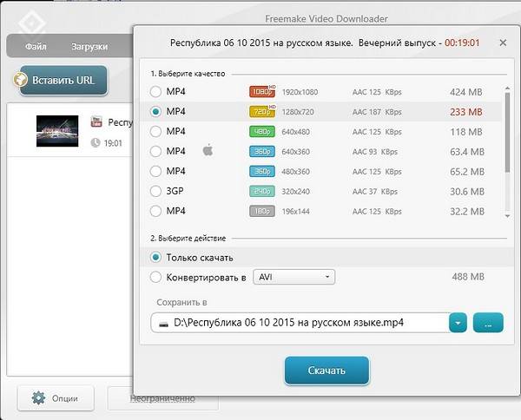Click the 32.2 MB file size text

coord(467,212)
